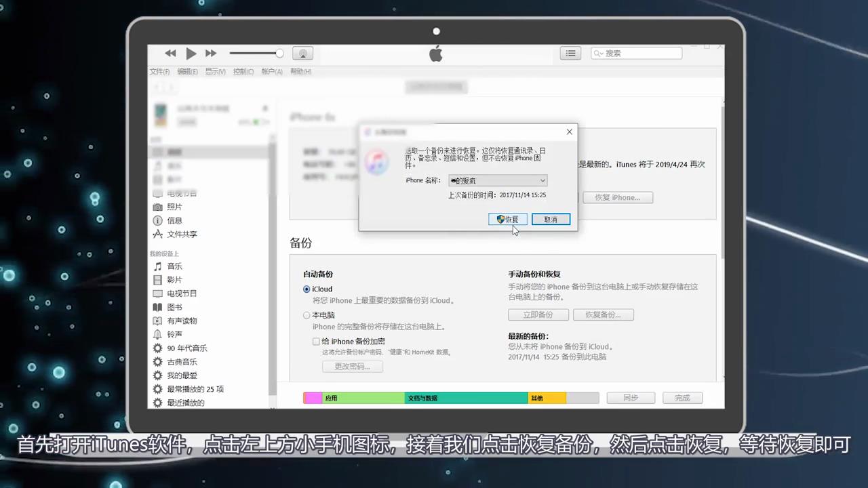Click the 完成 button
The image size is (868, 488).
[682, 398]
